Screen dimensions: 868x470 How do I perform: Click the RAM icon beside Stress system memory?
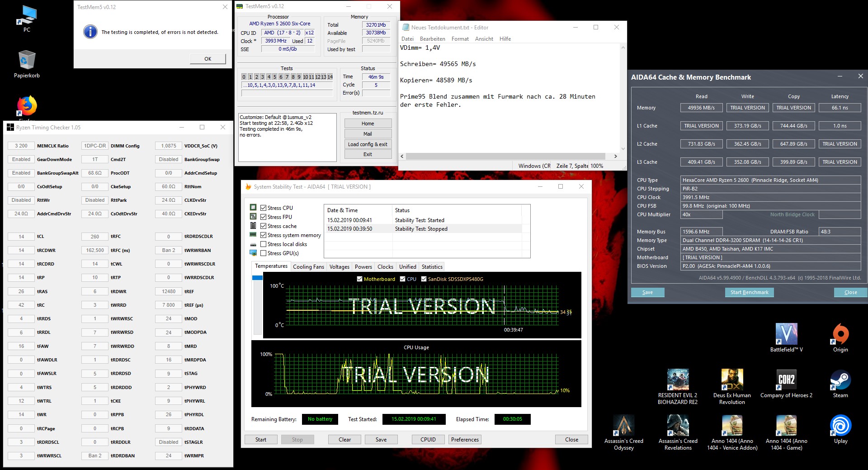253,234
